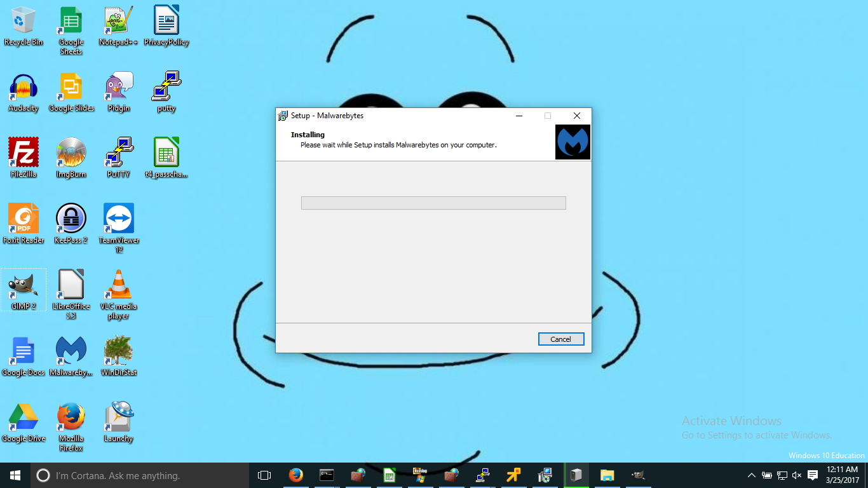Viewport: 868px width, 488px height.
Task: Select the TeamViewer 12 desktop shortcut
Action: [118, 228]
